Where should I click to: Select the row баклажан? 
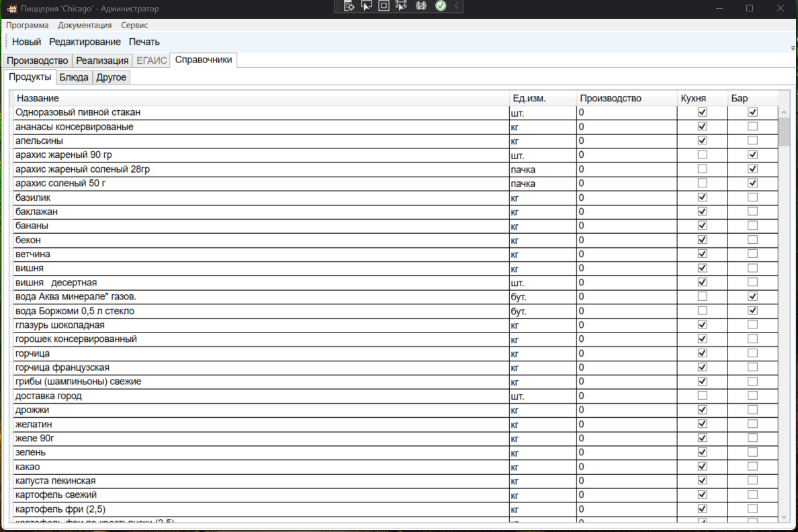point(396,212)
